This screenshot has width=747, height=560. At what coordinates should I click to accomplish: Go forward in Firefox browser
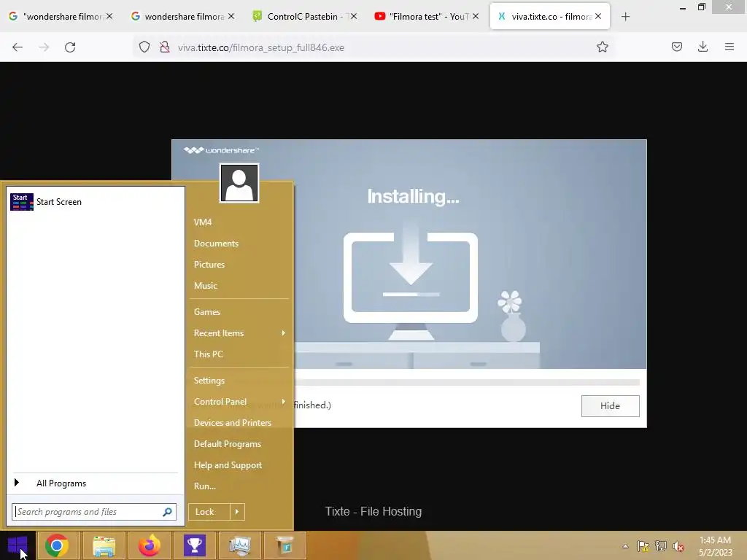[x=44, y=47]
